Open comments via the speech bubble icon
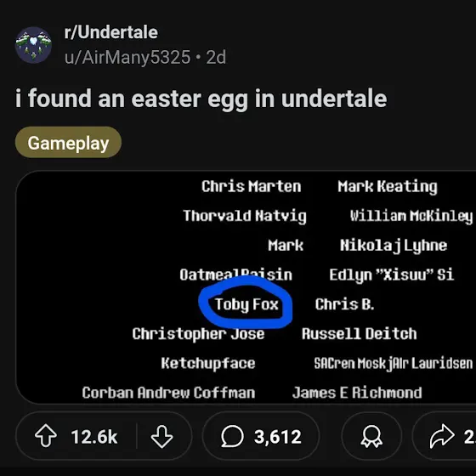The width and height of the screenshot is (476, 476). tap(232, 437)
